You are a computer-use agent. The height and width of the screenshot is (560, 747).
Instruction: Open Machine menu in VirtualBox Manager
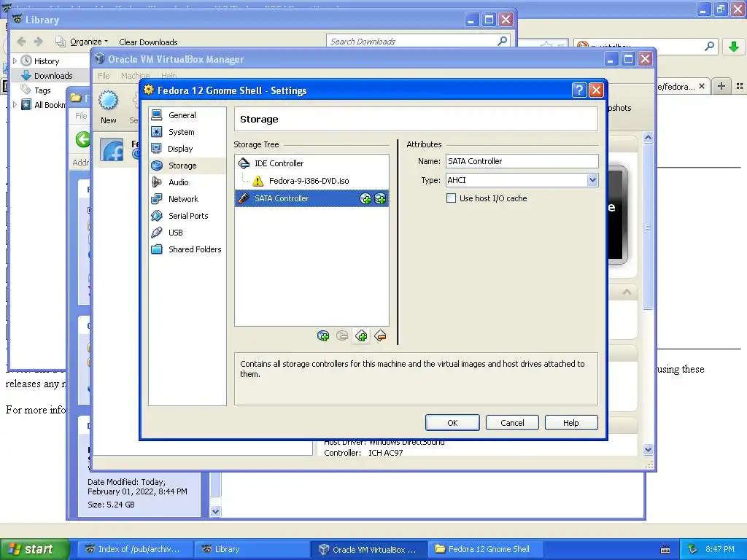click(135, 76)
